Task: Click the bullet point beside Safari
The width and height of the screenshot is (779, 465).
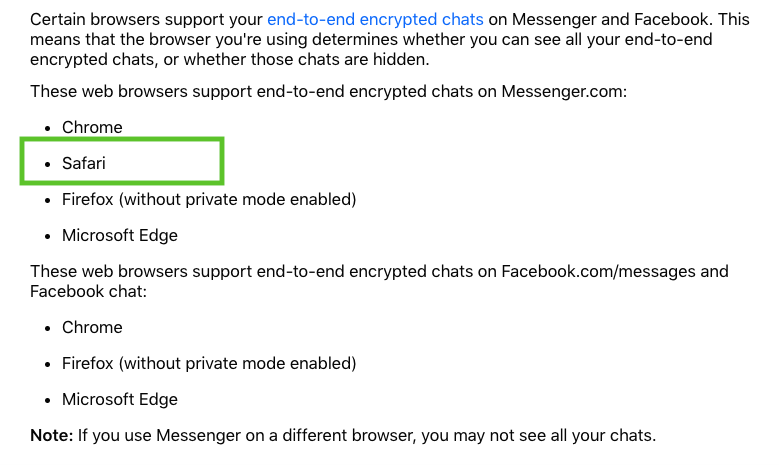Action: [48, 164]
